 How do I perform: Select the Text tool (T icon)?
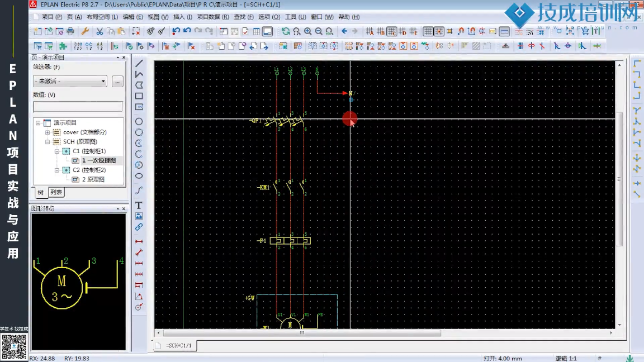(139, 205)
